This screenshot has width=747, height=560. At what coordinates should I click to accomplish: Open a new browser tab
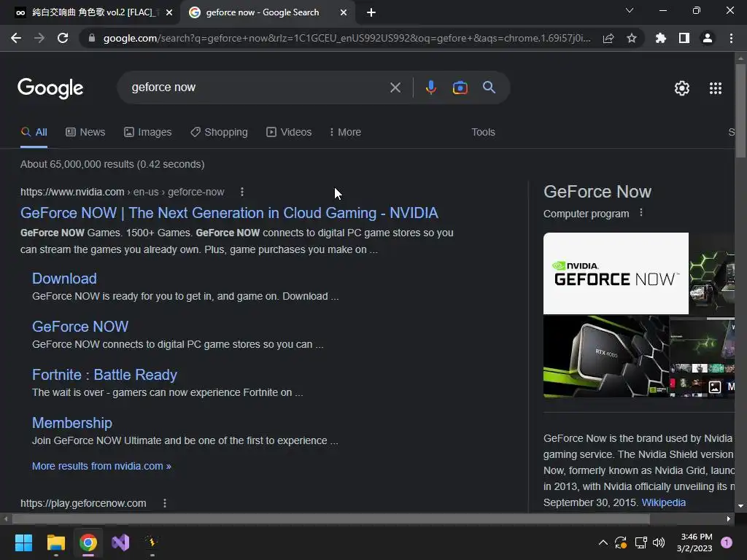click(x=371, y=12)
